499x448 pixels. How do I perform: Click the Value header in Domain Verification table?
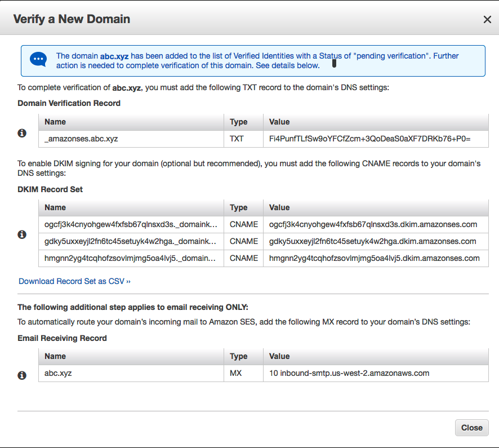(279, 122)
